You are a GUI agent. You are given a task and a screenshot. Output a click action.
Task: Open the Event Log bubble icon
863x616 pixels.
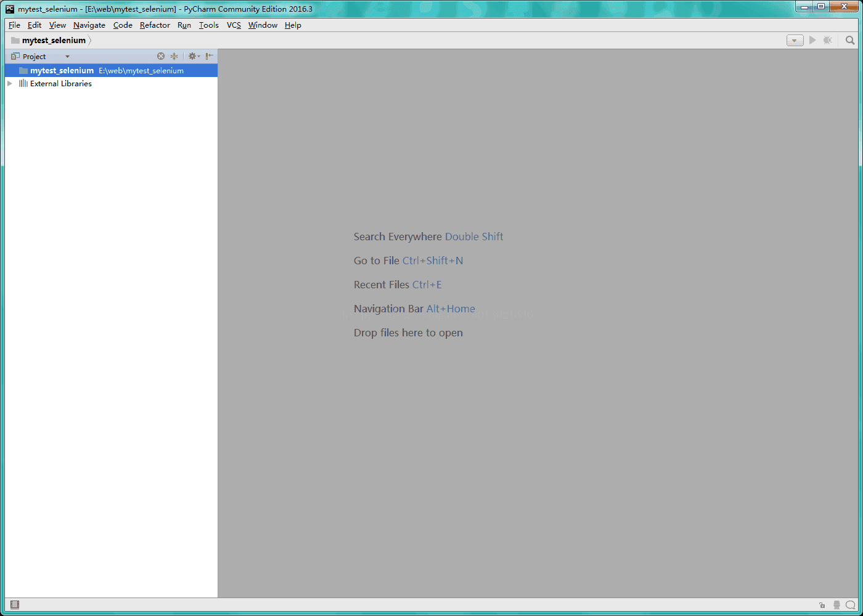851,606
